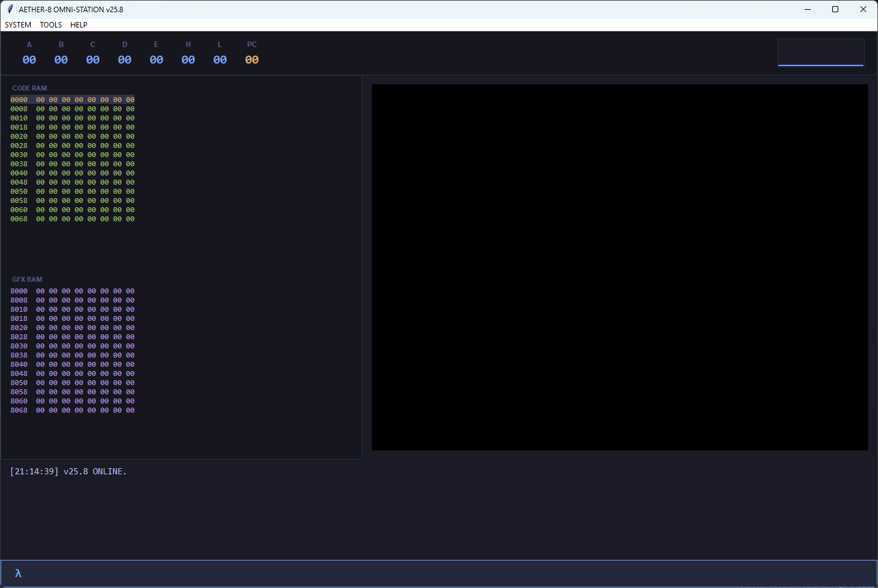Open the HELP menu
The image size is (878, 588).
click(78, 24)
